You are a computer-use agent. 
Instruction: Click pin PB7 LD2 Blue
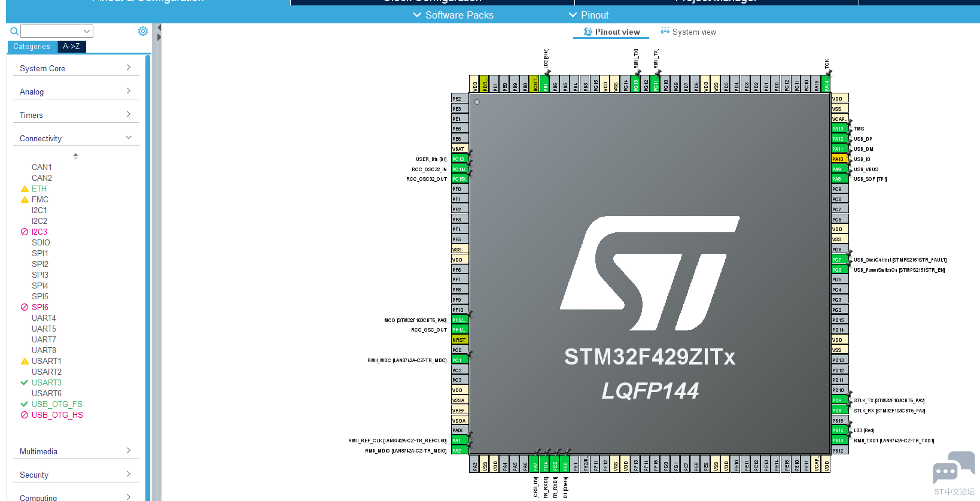click(x=545, y=84)
